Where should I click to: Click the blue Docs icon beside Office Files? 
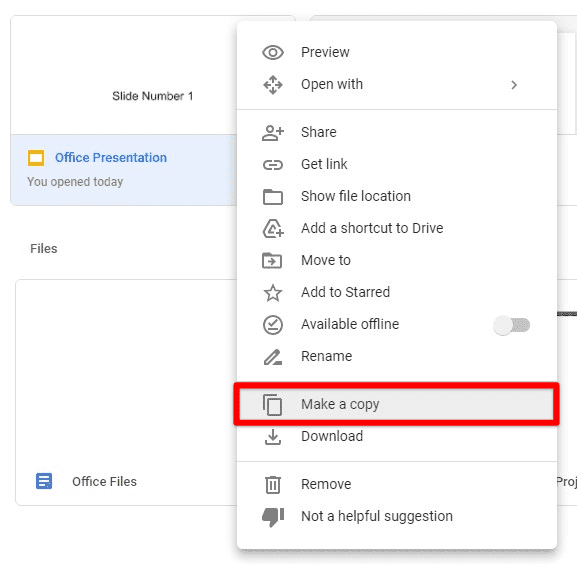click(x=44, y=481)
